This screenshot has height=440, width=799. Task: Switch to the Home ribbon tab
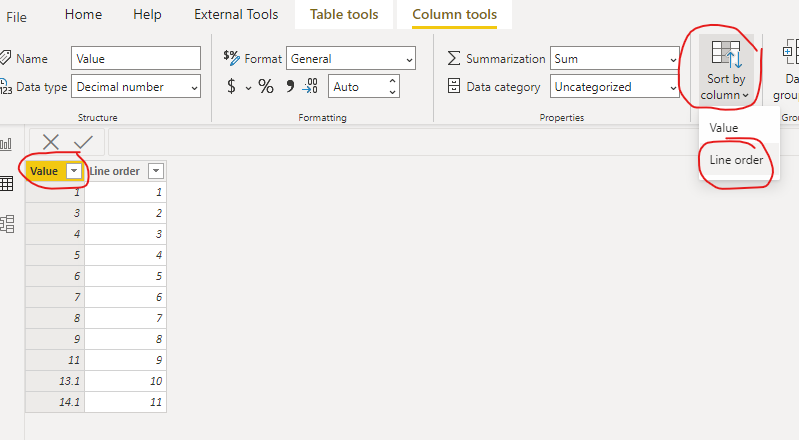tap(83, 14)
